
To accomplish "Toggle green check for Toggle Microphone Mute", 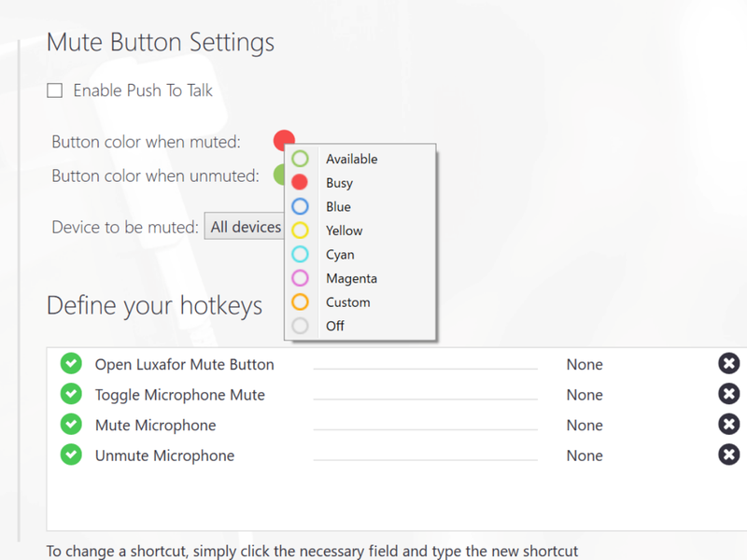I will (x=71, y=394).
